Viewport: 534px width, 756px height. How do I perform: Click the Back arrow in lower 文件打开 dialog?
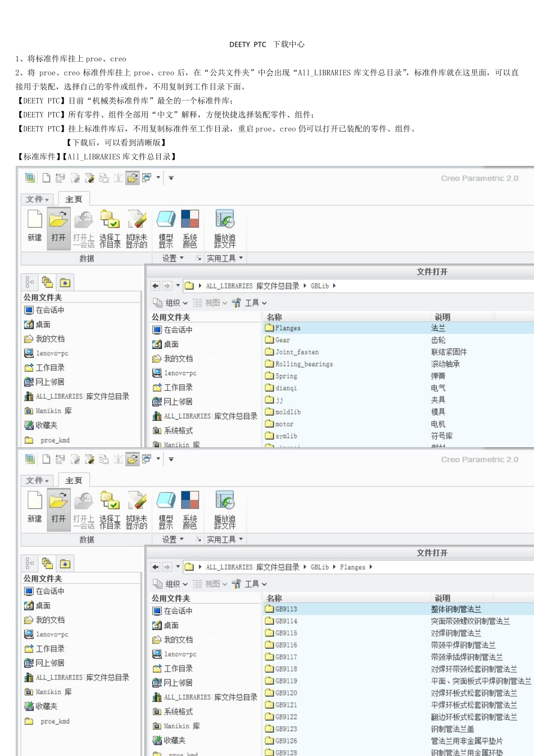156,567
